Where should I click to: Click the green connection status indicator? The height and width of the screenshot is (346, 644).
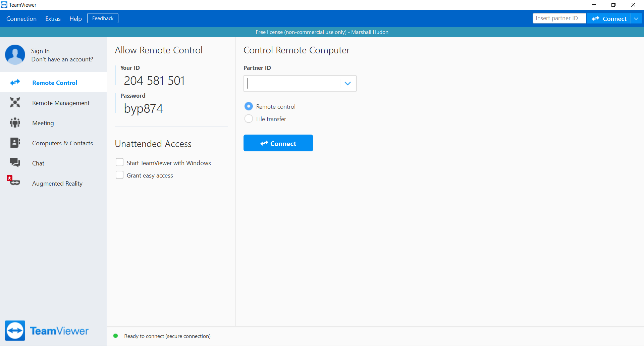[x=116, y=336]
